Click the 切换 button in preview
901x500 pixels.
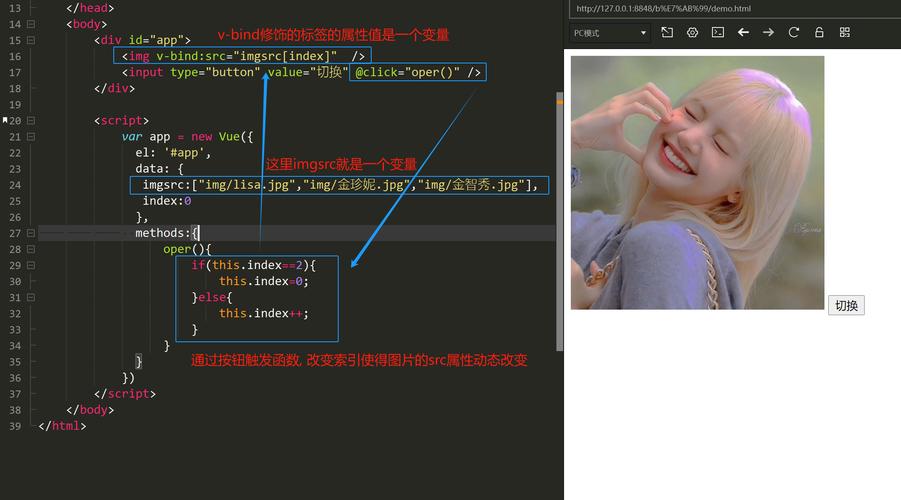pyautogui.click(x=846, y=305)
